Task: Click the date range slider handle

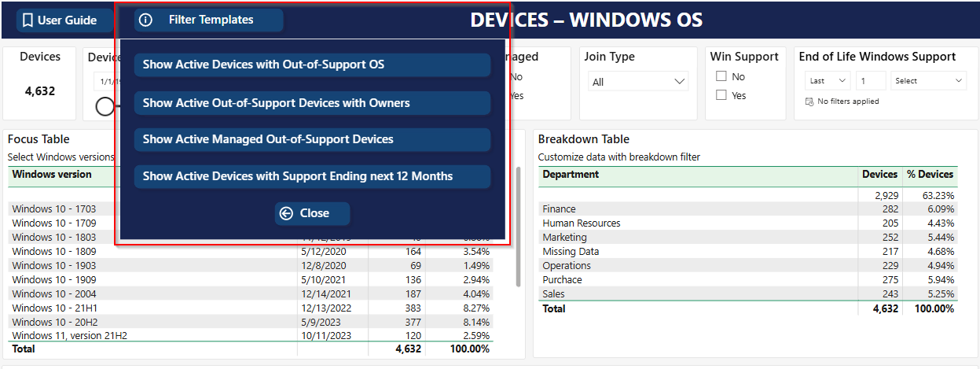Action: coord(105,107)
